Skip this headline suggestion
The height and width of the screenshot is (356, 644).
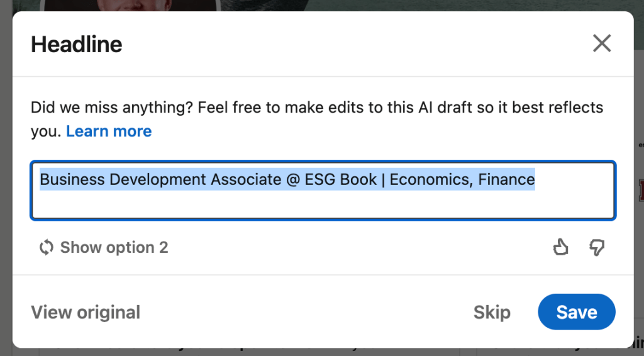pyautogui.click(x=492, y=312)
